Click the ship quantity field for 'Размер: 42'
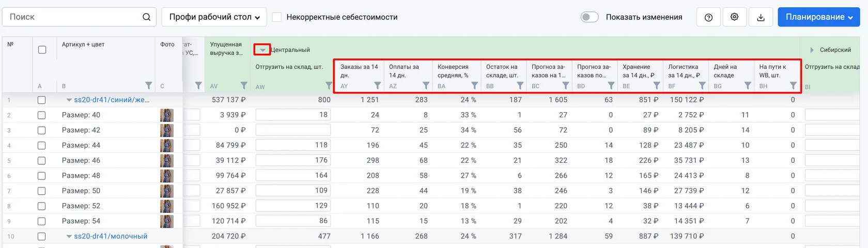868x248 pixels. coord(293,130)
